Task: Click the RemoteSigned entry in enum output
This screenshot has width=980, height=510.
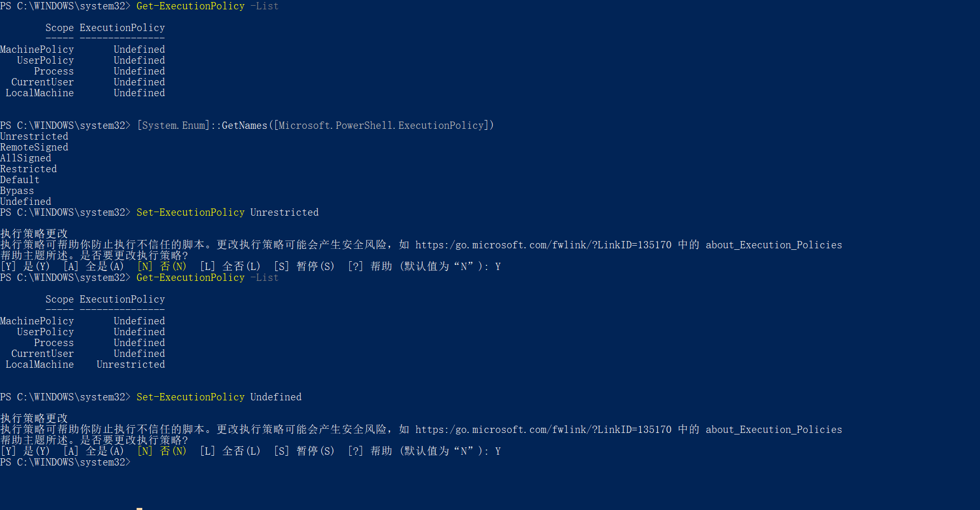Action: coord(34,147)
